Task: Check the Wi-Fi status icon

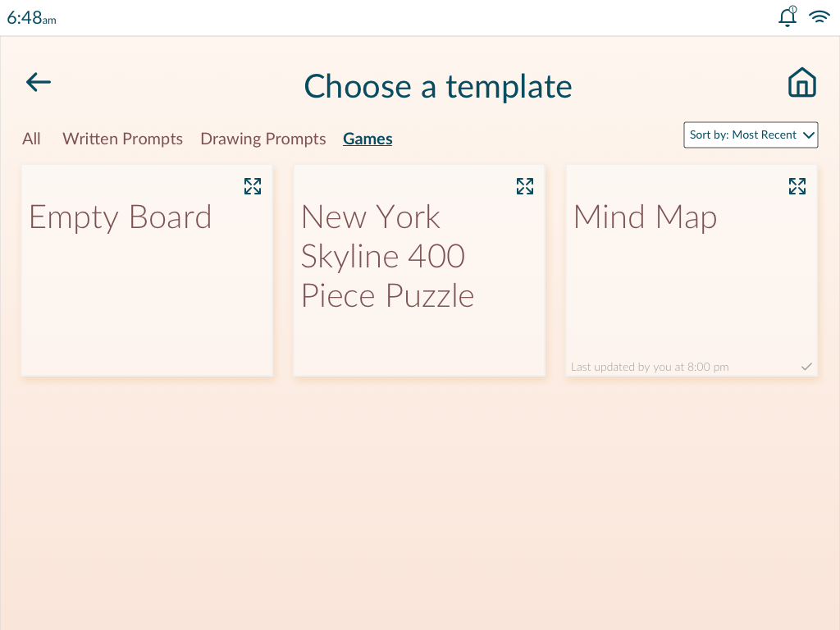Action: pos(819,16)
